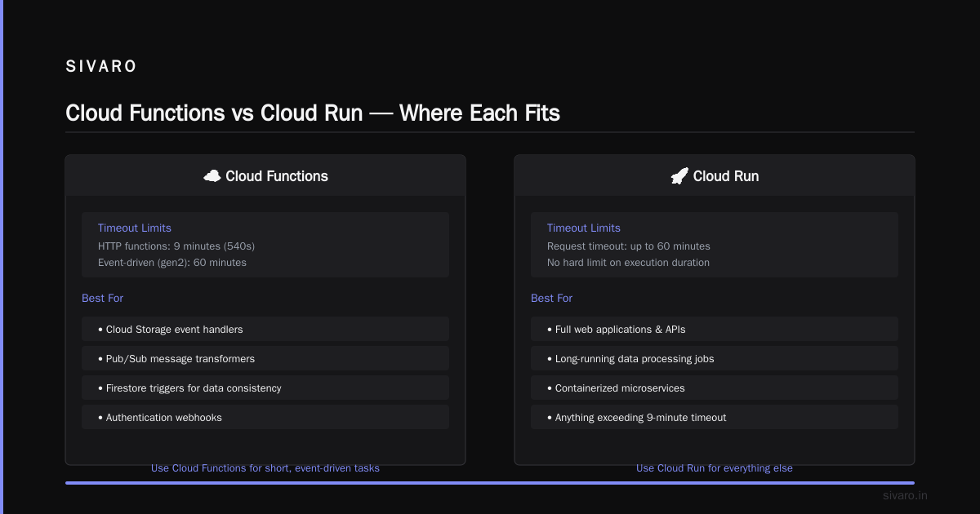Screen dimensions: 980x514
Task: Click 'Request timeout: up to 60 minutes'
Action: 629,246
